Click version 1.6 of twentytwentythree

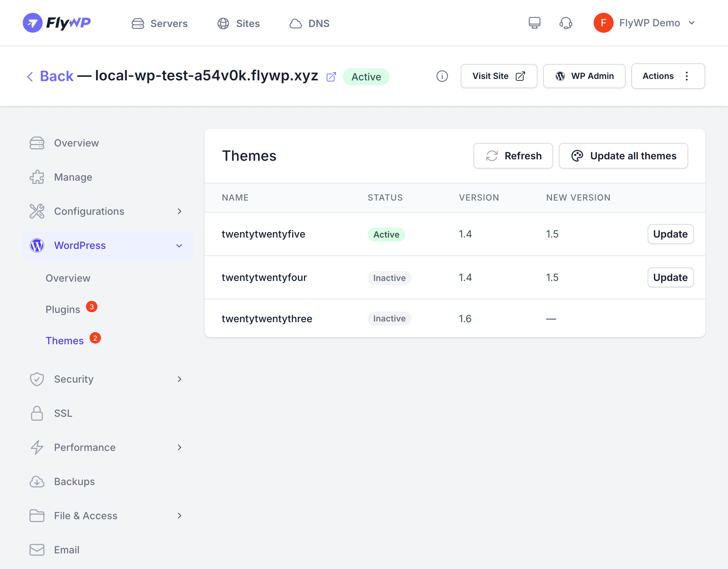465,319
